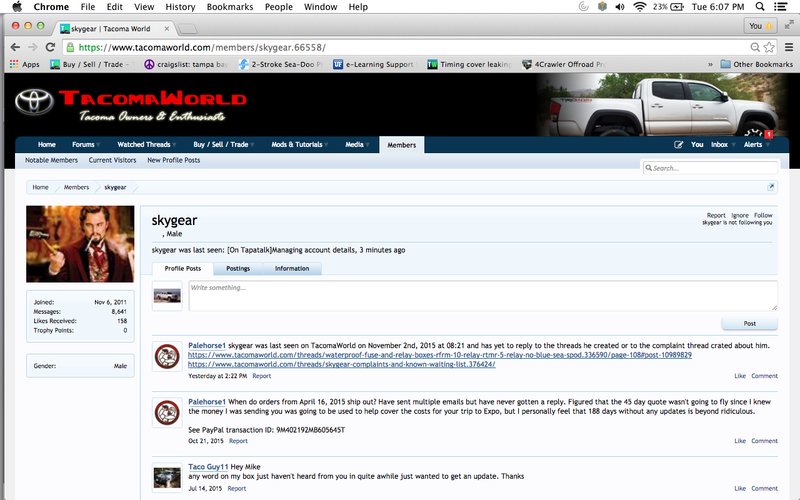The width and height of the screenshot is (800, 500).
Task: Click Follow link for skygear
Action: click(763, 215)
